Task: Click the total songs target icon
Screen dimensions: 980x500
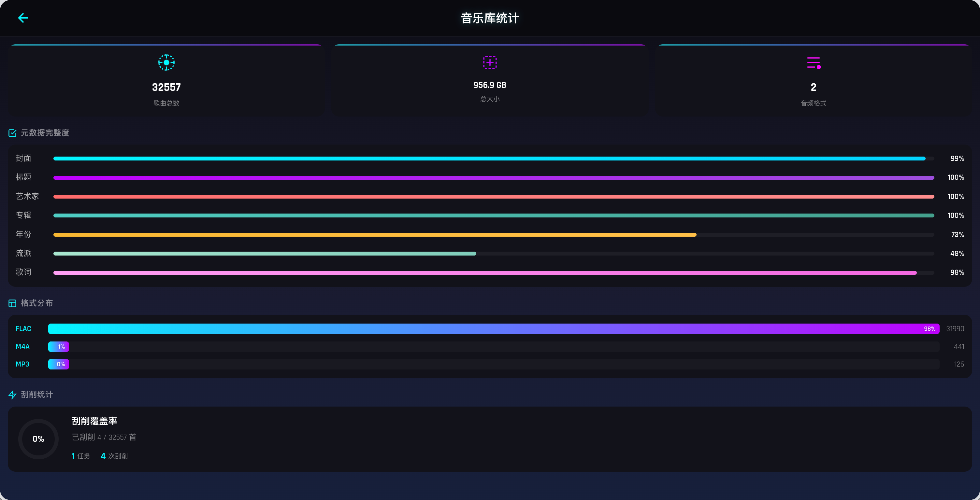Action: point(166,62)
